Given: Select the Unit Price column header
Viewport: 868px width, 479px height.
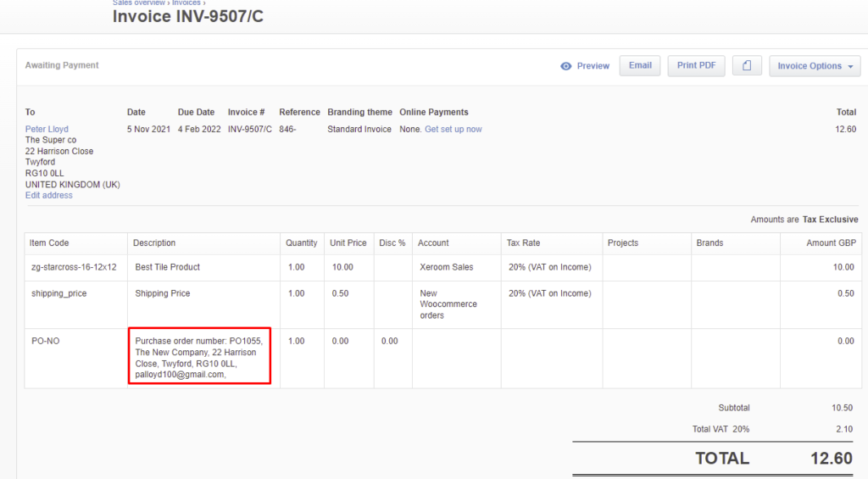Looking at the screenshot, I should 348,243.
